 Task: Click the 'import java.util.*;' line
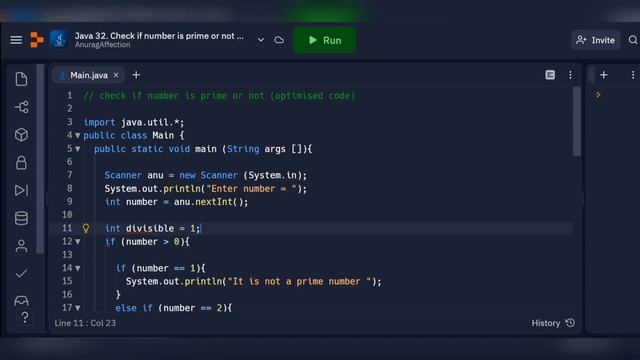click(134, 122)
